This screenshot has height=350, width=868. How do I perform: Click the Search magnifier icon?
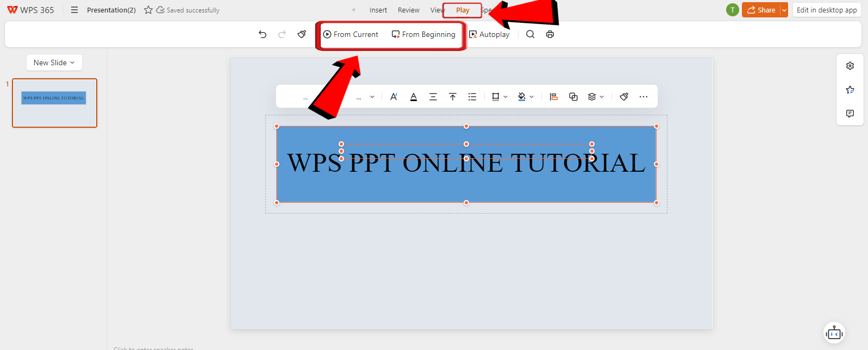530,34
